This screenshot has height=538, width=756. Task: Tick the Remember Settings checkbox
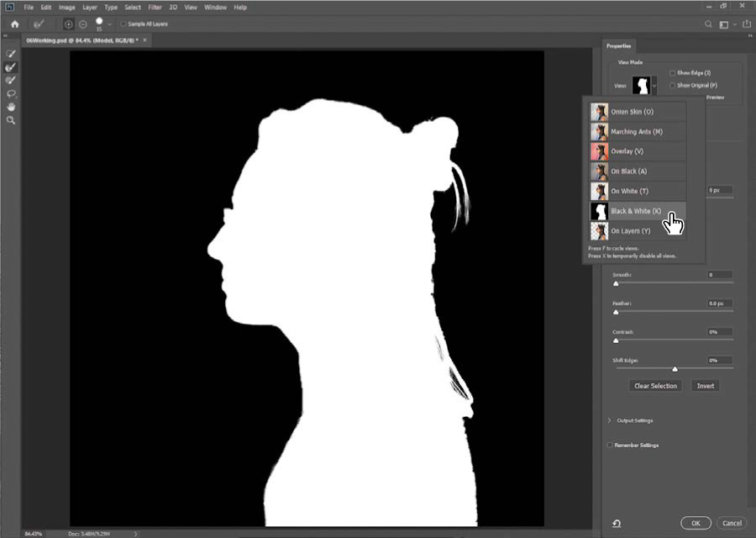point(610,445)
